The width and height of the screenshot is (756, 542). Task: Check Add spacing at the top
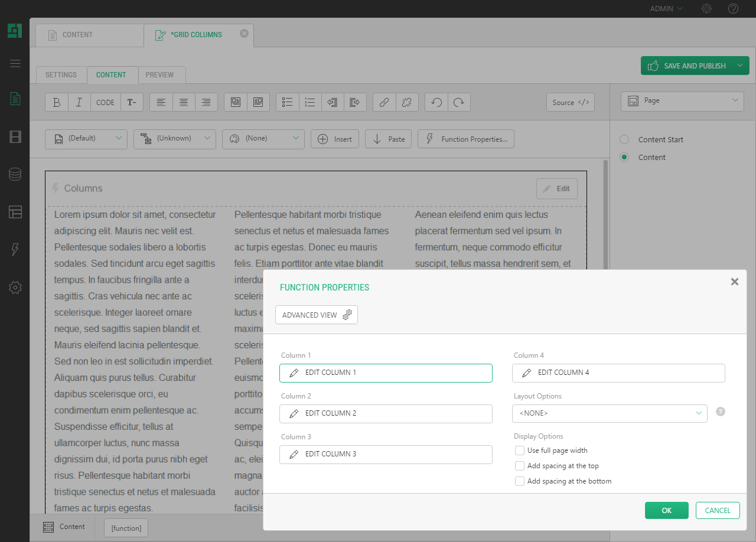[x=520, y=466]
